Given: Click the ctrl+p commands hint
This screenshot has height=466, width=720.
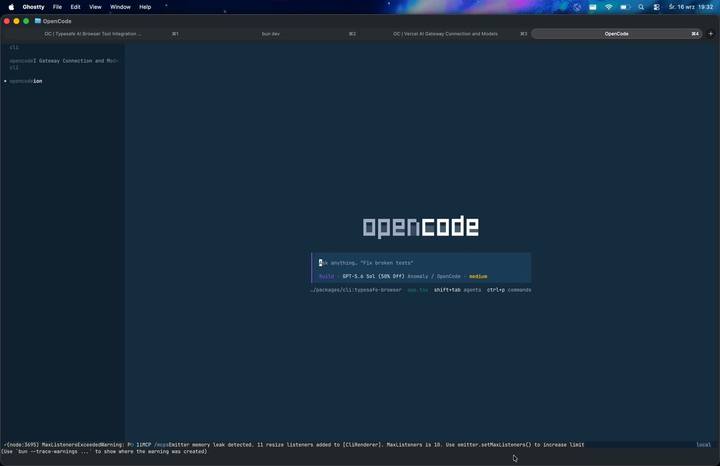Looking at the screenshot, I should point(509,290).
